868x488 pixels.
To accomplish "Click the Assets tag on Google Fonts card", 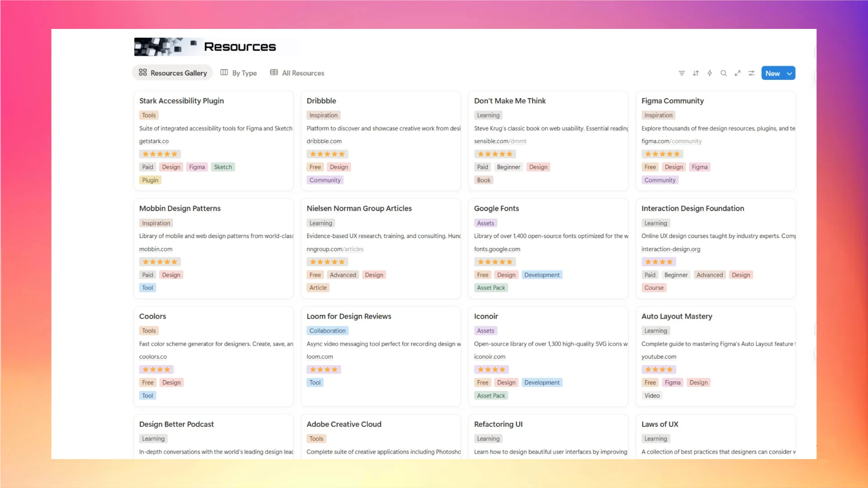I will coord(486,223).
